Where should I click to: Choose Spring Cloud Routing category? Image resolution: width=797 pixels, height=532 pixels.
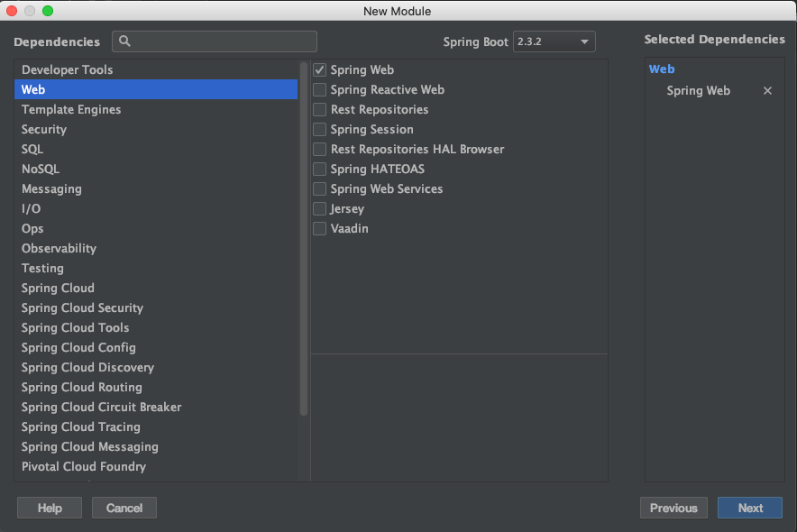156,387
